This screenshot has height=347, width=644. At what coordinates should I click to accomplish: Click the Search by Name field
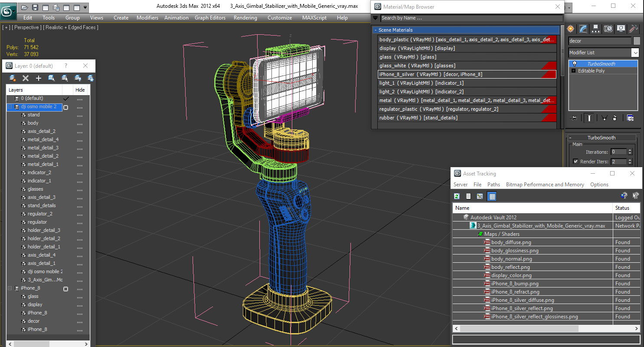pyautogui.click(x=471, y=18)
